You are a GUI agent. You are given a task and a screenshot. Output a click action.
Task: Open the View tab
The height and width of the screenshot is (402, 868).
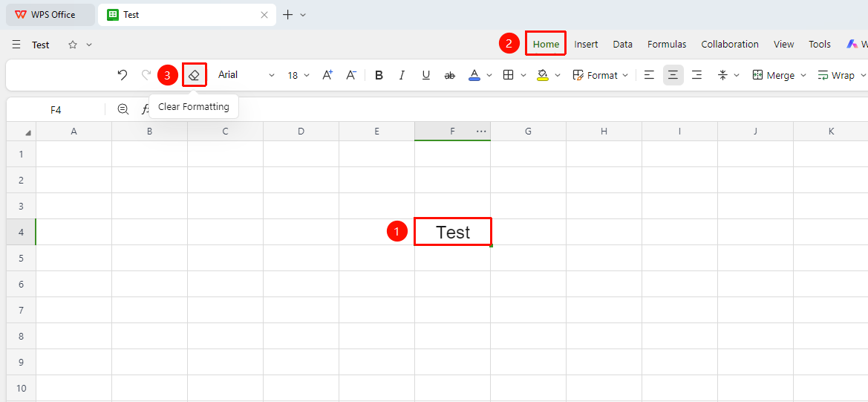pyautogui.click(x=784, y=45)
